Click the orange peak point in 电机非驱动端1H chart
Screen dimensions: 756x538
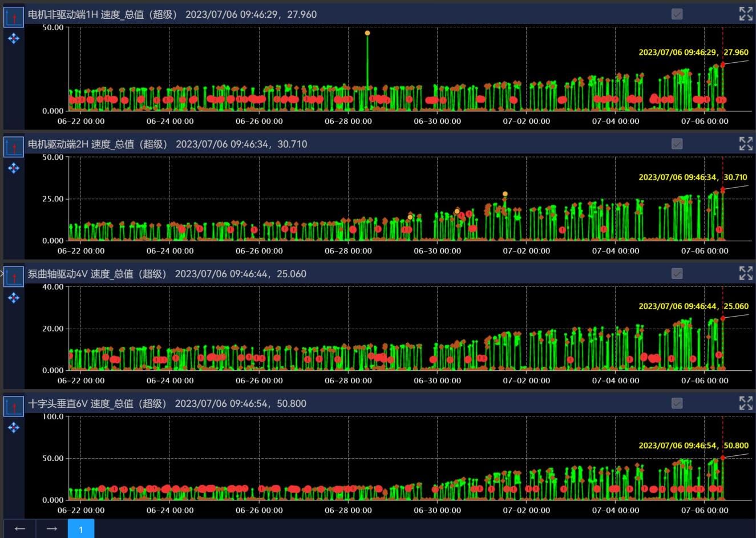[x=367, y=33]
